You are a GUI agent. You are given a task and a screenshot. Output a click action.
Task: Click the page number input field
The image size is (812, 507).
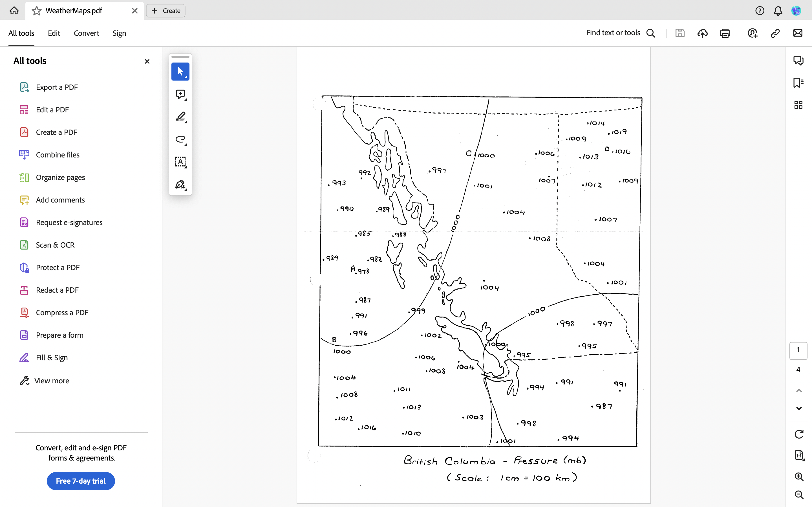pyautogui.click(x=798, y=350)
